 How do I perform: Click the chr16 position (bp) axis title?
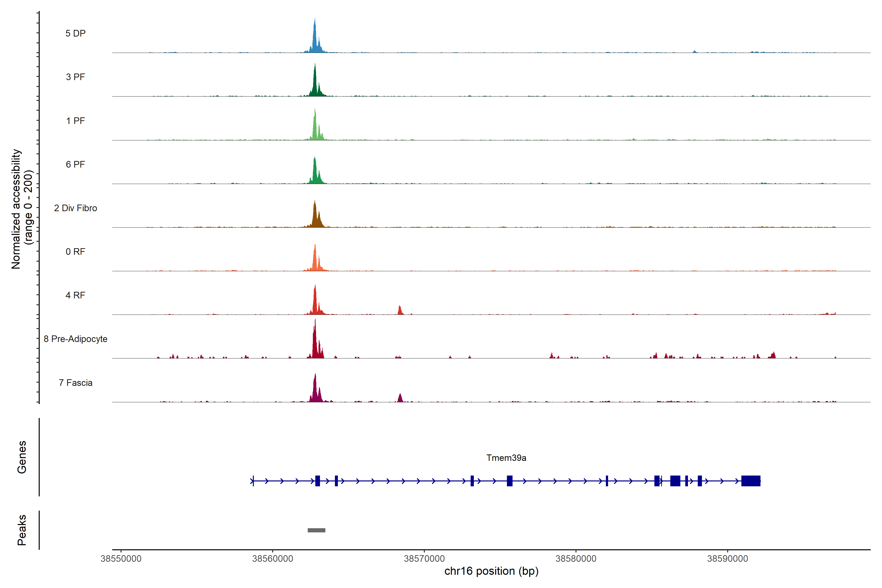491,571
